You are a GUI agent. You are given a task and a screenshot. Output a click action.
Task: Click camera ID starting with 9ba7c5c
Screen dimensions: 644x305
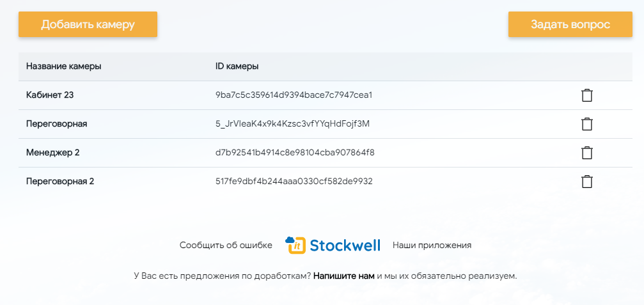294,95
